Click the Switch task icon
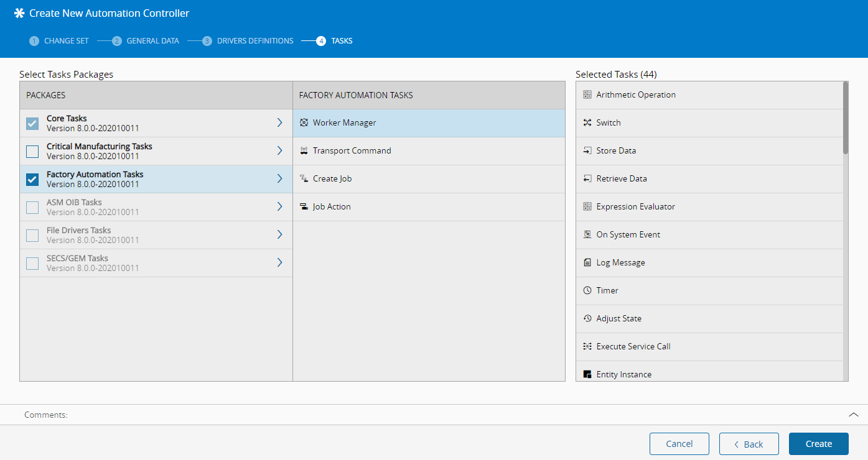 (x=587, y=123)
